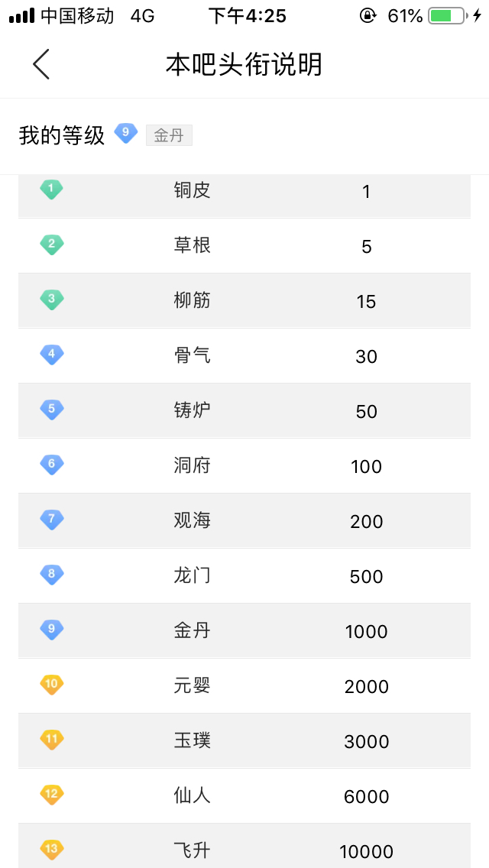This screenshot has width=489, height=868.
Task: Tap the 仙人 title name
Action: [193, 795]
